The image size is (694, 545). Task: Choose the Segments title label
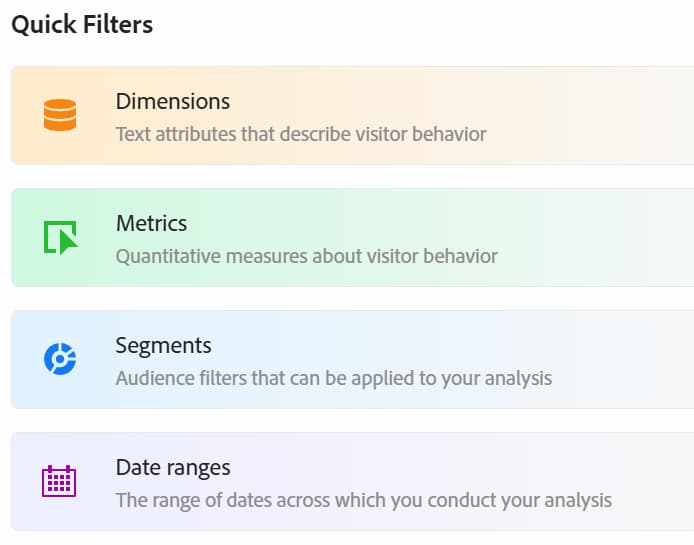click(163, 345)
